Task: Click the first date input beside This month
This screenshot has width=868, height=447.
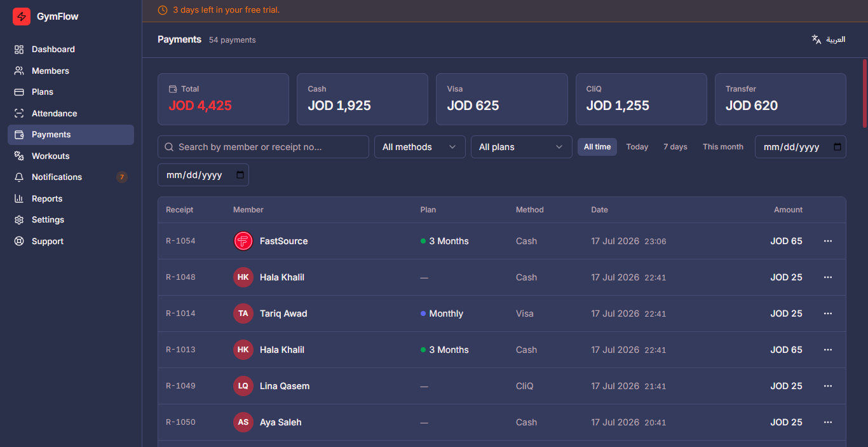Action: (801, 147)
